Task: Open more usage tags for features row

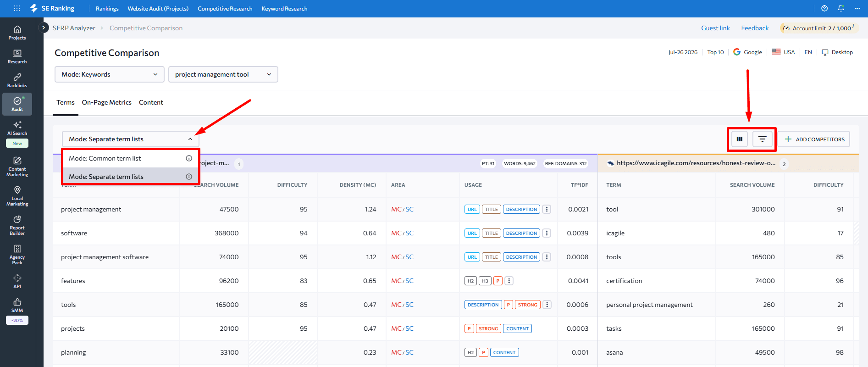Action: pyautogui.click(x=509, y=281)
